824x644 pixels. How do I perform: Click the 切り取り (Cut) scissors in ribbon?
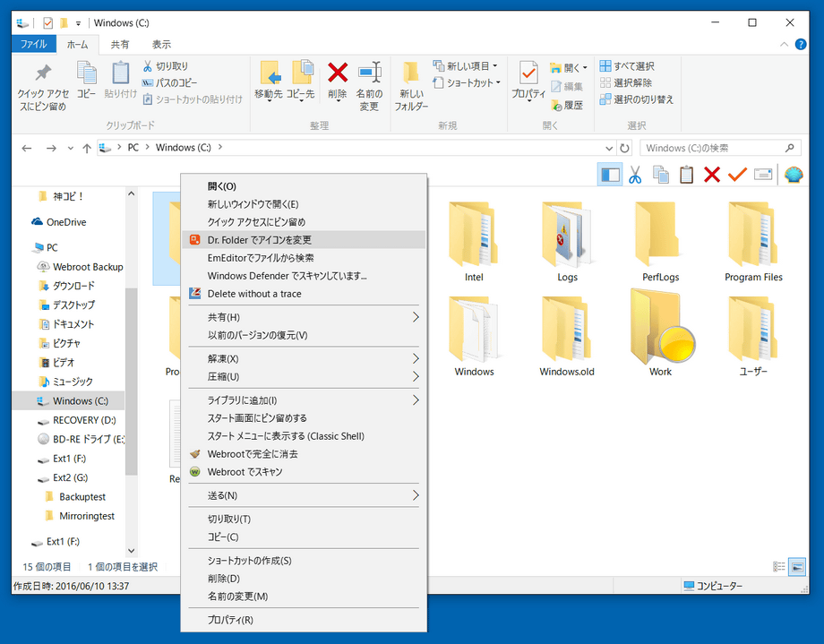point(147,65)
